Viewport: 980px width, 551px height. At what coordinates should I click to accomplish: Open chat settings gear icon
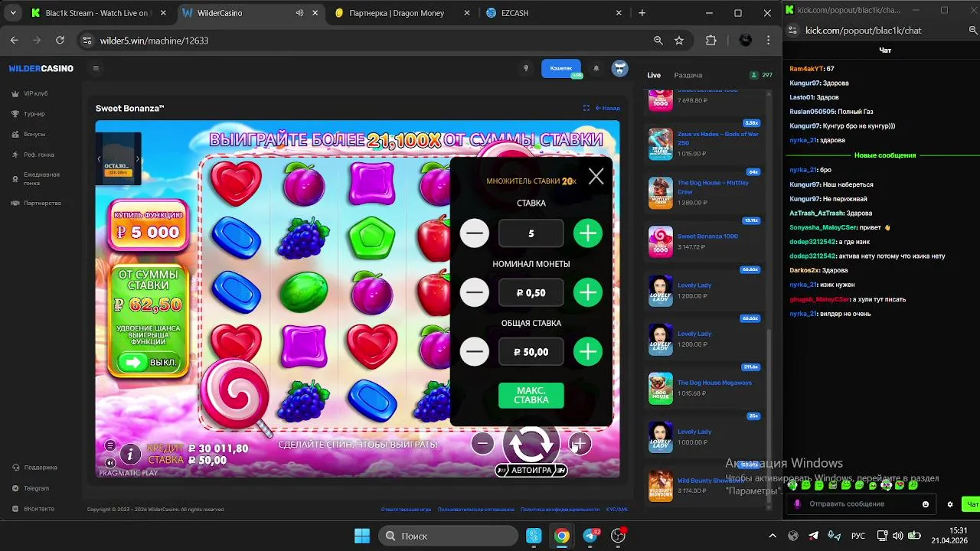(x=950, y=504)
